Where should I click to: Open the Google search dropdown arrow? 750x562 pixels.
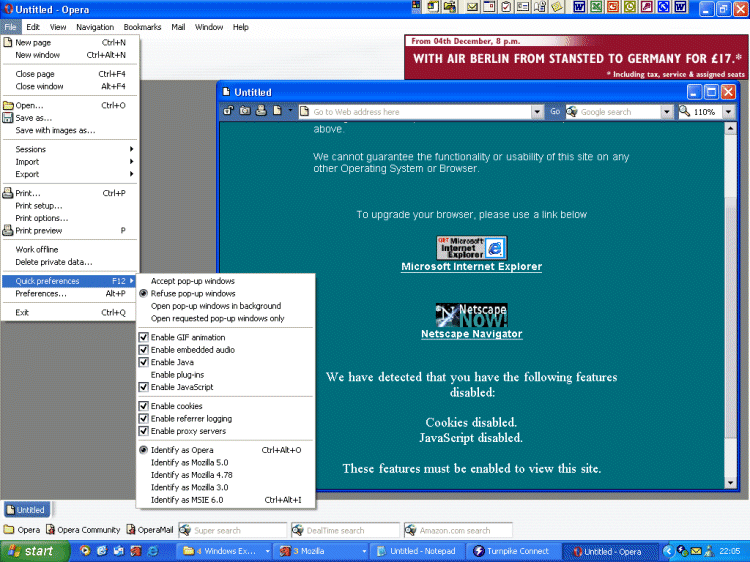(x=667, y=112)
